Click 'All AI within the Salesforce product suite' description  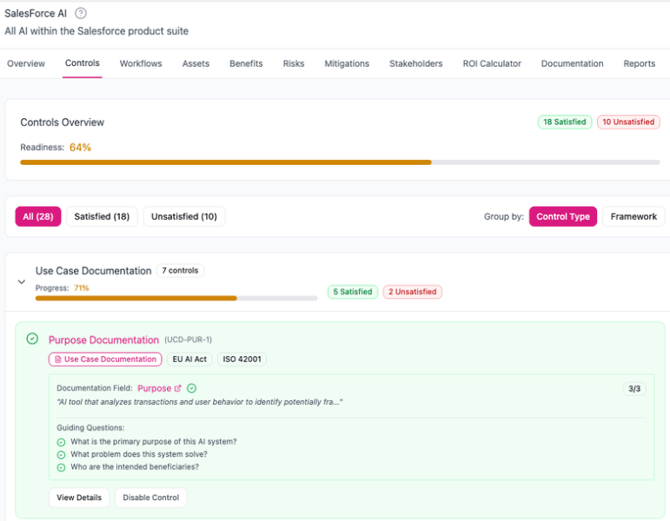coord(97,31)
